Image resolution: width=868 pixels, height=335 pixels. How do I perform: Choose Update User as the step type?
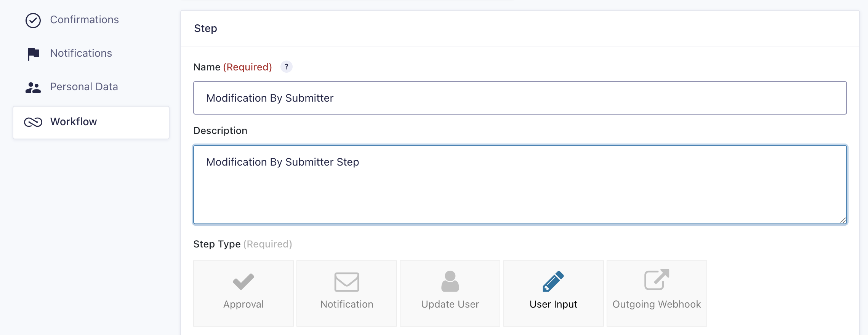[450, 293]
